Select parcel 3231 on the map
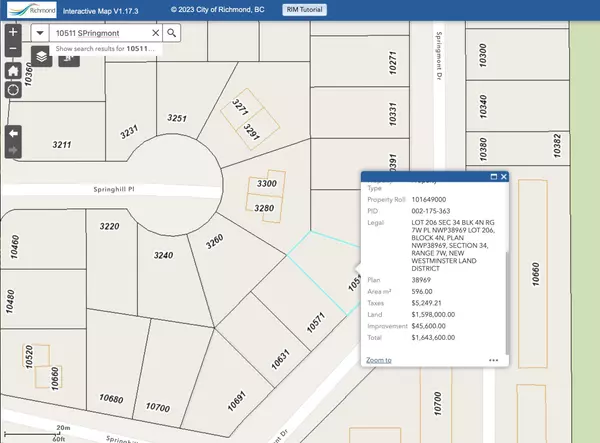The image size is (600, 443). [x=129, y=132]
